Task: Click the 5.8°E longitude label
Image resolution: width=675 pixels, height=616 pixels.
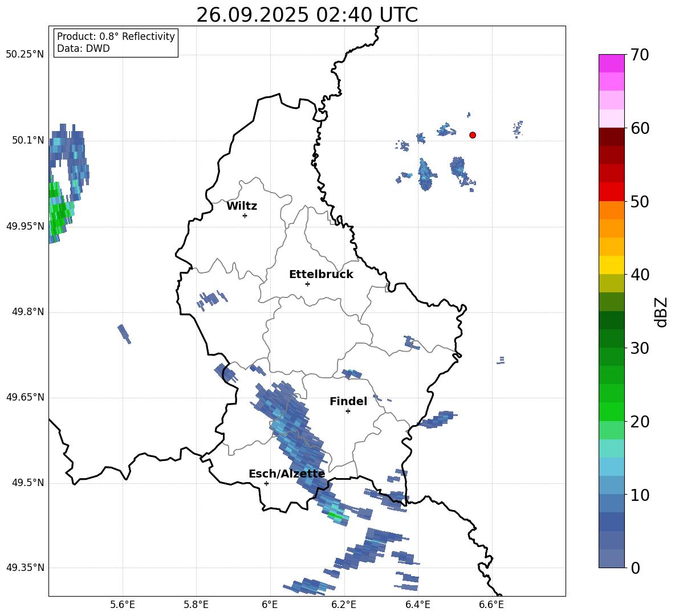Action: pyautogui.click(x=196, y=605)
